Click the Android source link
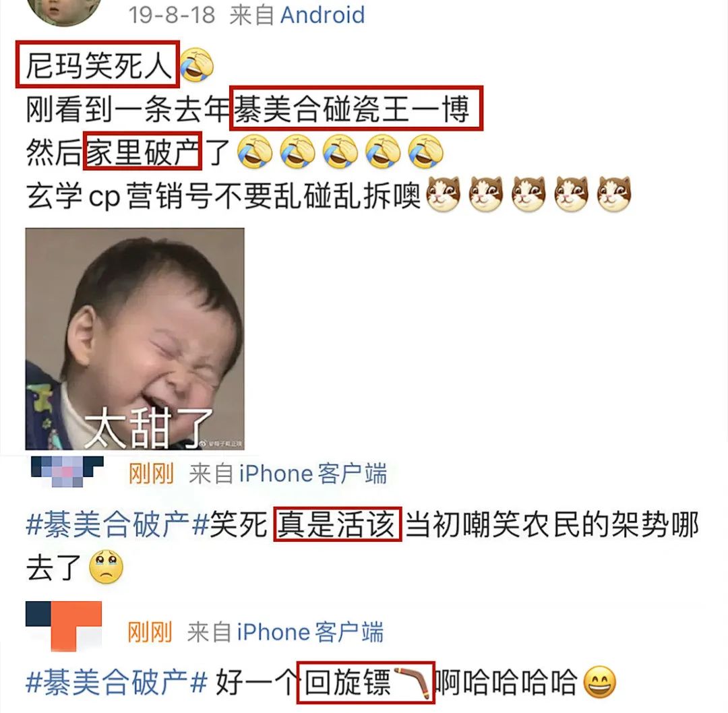Screen dimensions: 728x713 322,15
